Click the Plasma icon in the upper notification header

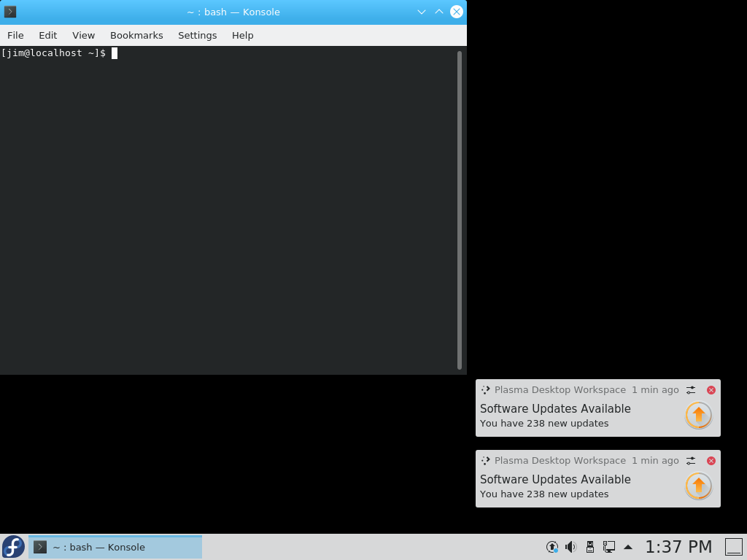485,390
